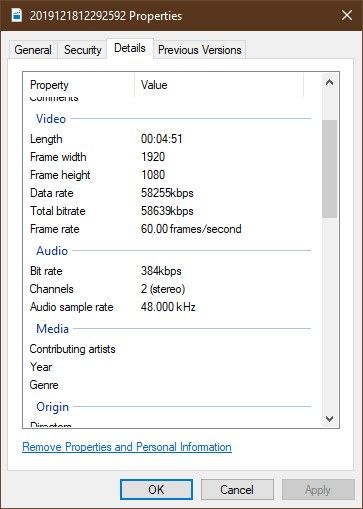The height and width of the screenshot is (509, 363).
Task: Open the Security tab
Action: click(83, 50)
